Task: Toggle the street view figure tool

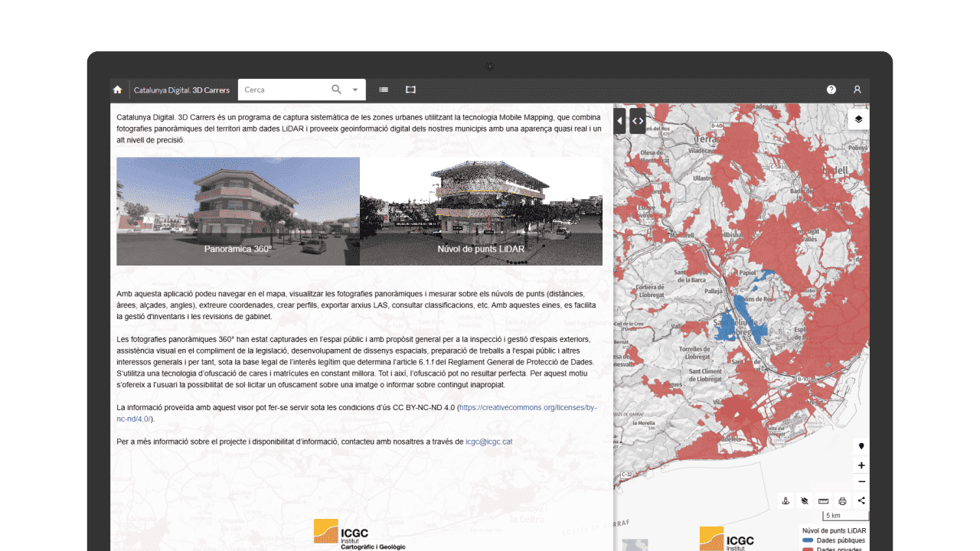Action: 786,501
